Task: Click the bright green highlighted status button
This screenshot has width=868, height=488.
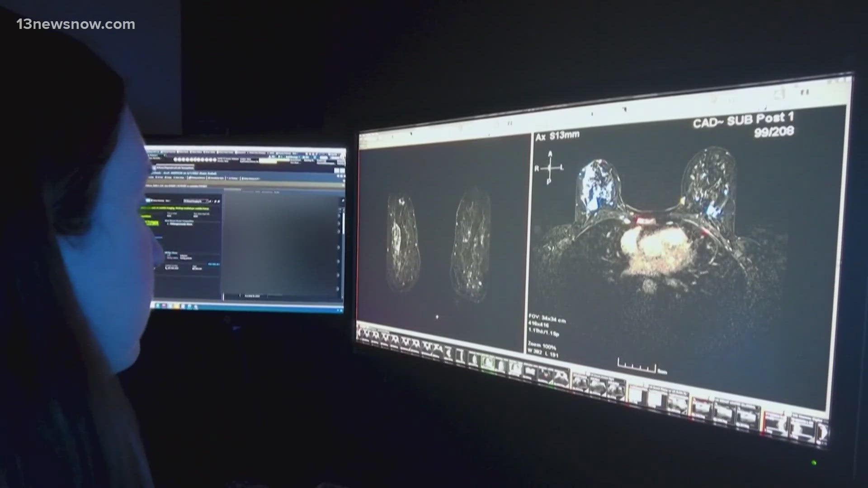Action: 150,223
